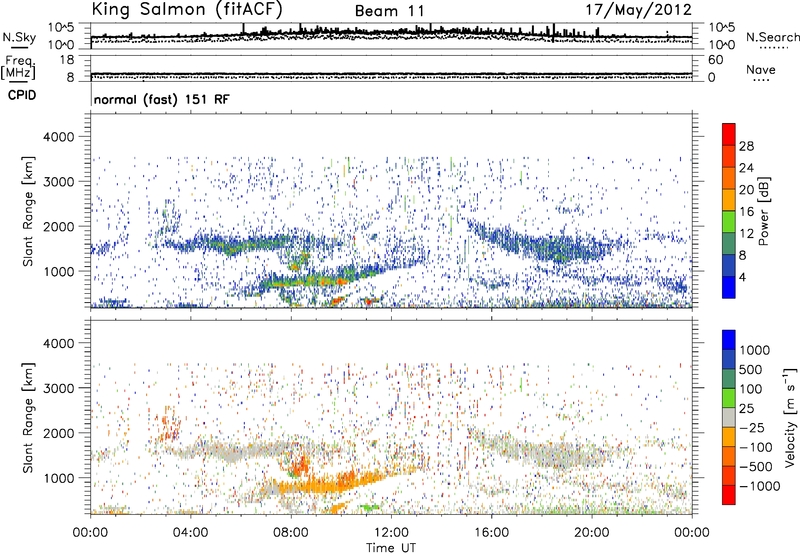Image resolution: width=800 pixels, height=554 pixels.
Task: Select the 'Time UT' axis title
Action: click(391, 548)
